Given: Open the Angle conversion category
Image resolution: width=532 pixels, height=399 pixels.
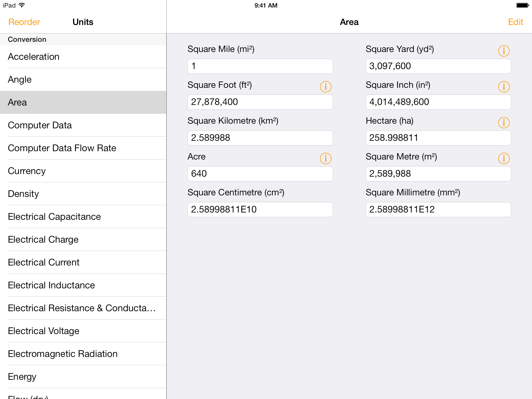Looking at the screenshot, I should point(83,79).
